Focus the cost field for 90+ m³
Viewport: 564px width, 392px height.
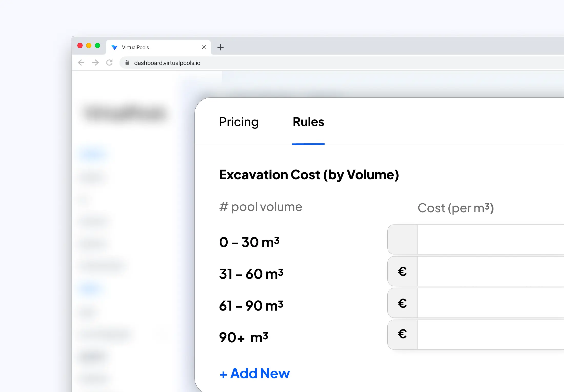491,335
